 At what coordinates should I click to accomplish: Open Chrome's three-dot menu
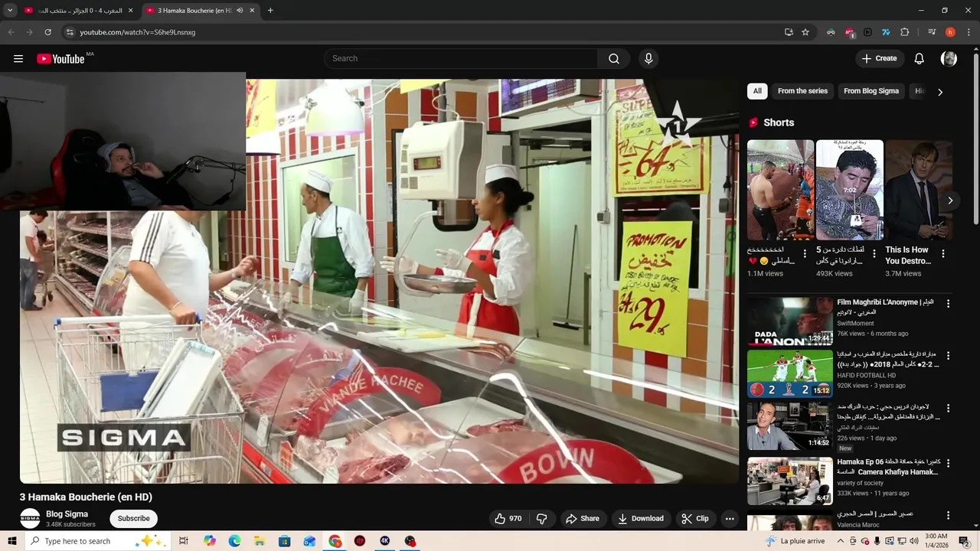click(969, 32)
